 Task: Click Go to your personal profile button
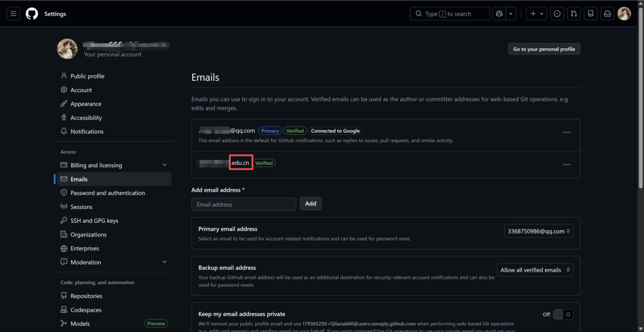544,49
